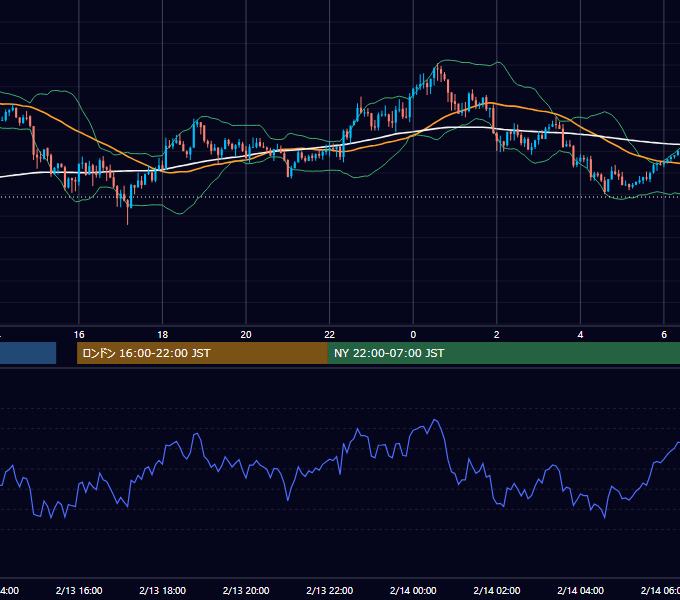Click the 2/13 18:00 label on the oscillator axis
The image size is (680, 600).
click(x=163, y=590)
